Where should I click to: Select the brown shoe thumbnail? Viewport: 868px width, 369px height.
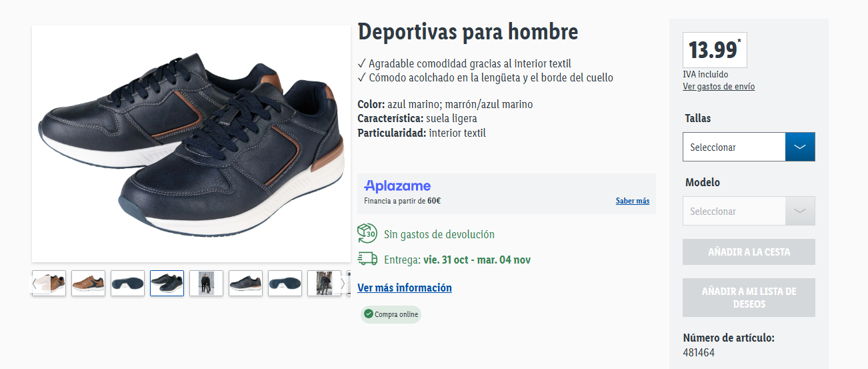click(88, 284)
